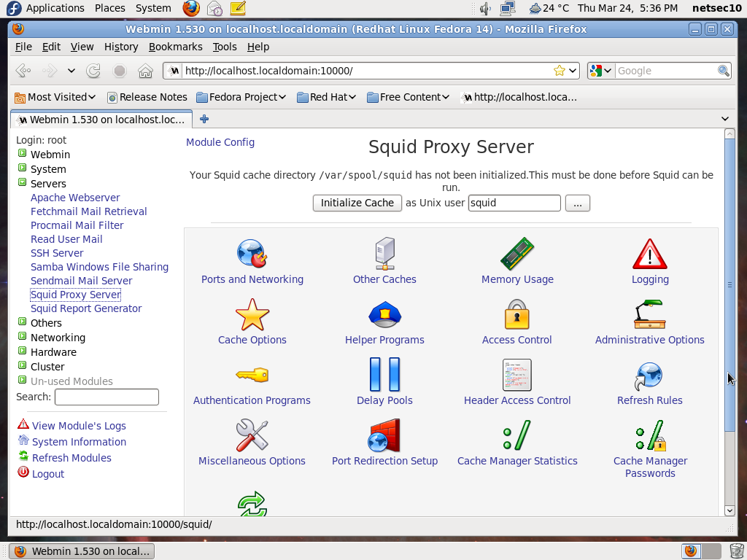Expand the Most Visited bookmarks dropdown
Screen dimensions: 747x560
click(55, 96)
